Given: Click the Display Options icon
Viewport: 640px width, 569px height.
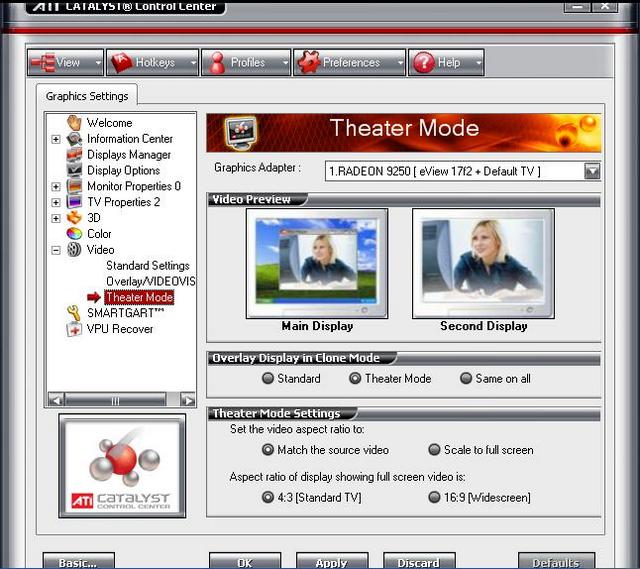Looking at the screenshot, I should 74,170.
